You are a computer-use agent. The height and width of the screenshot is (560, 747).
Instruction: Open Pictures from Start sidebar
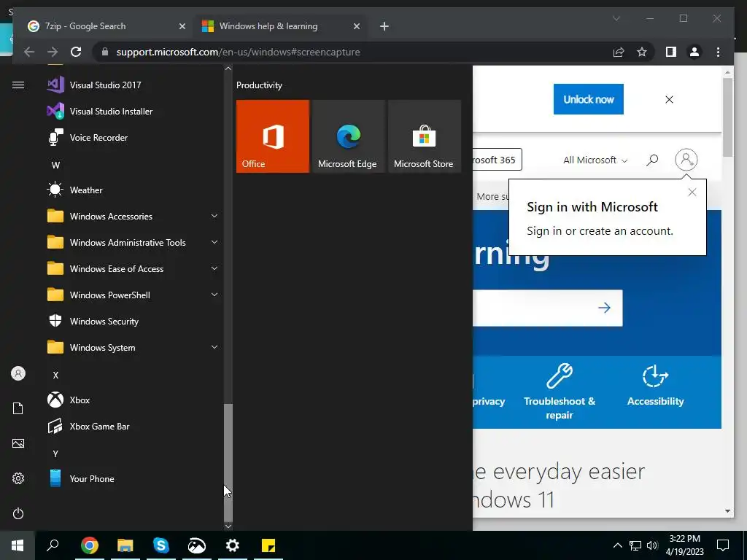[18, 443]
